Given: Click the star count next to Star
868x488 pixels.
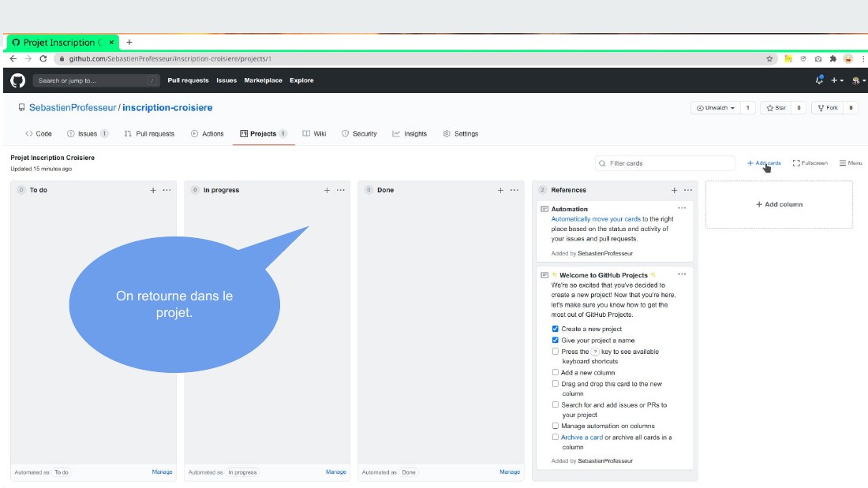Looking at the screenshot, I should pyautogui.click(x=799, y=108).
